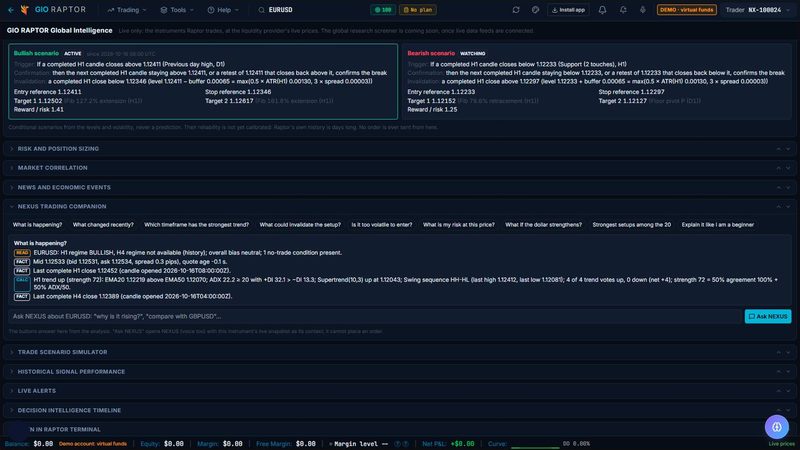
Task: Open the theme palette icon in the top bar
Action: pos(535,10)
